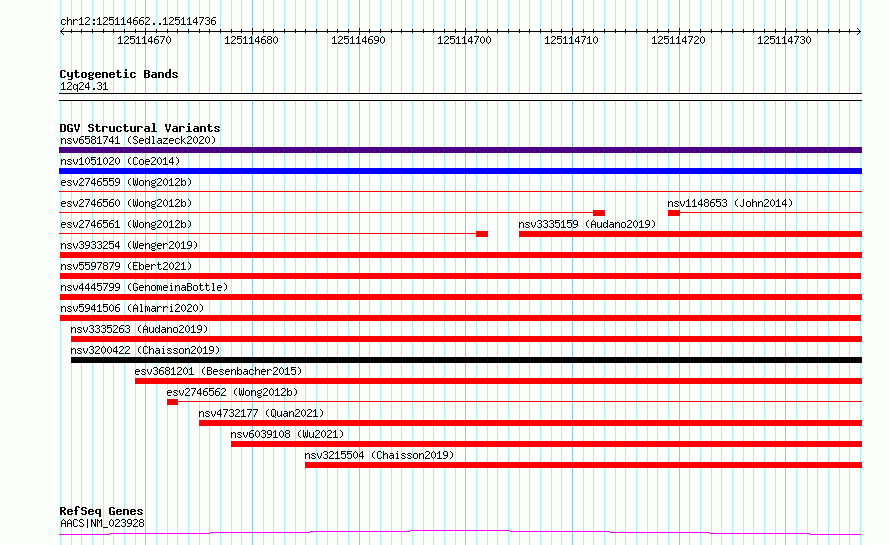Click ruler position 125114730
This screenshot has height=545, width=890.
click(x=784, y=40)
